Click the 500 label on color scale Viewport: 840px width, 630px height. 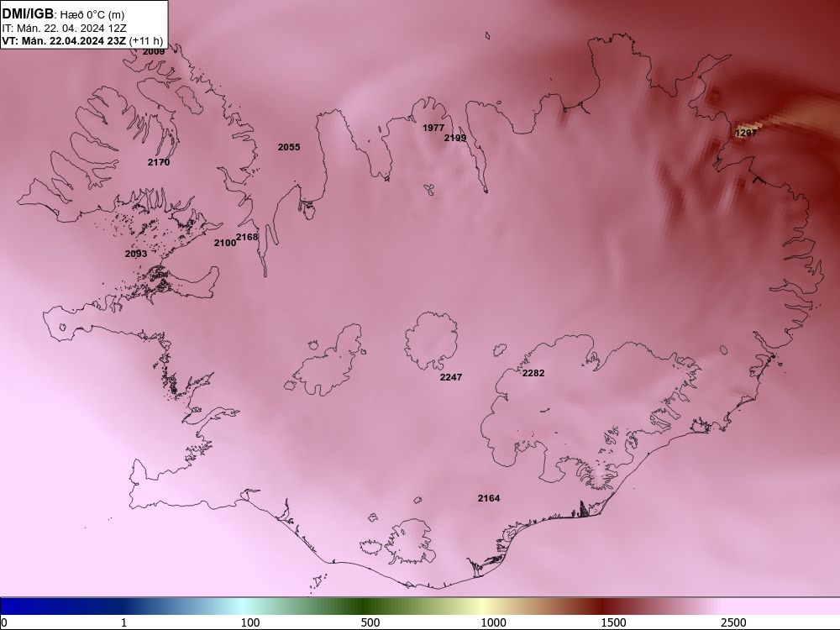(x=370, y=622)
